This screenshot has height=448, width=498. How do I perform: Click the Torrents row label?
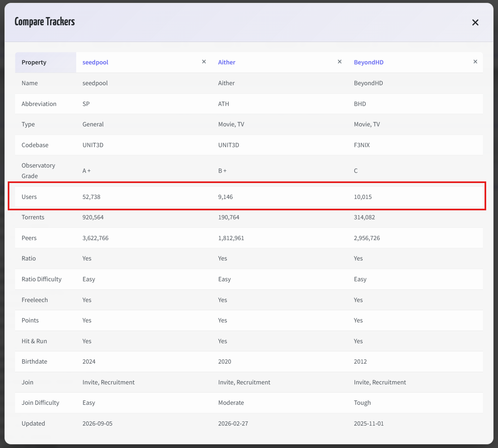pos(33,217)
